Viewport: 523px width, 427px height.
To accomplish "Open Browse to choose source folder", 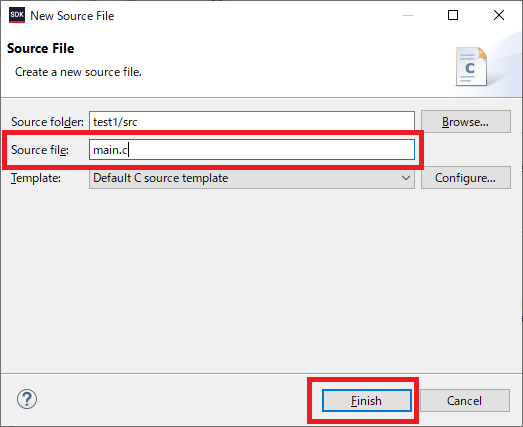I will (466, 122).
